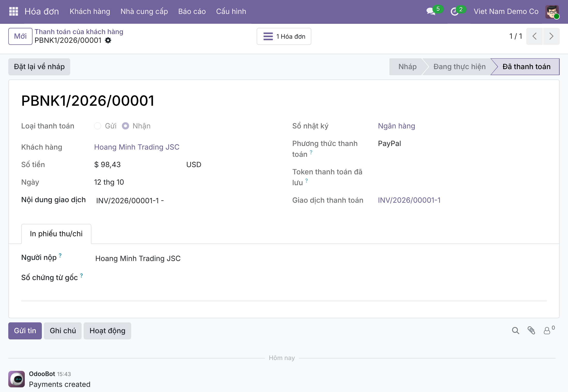Image resolution: width=568 pixels, height=392 pixels.
Task: Select the Gửi payment type radio
Action: [98, 126]
